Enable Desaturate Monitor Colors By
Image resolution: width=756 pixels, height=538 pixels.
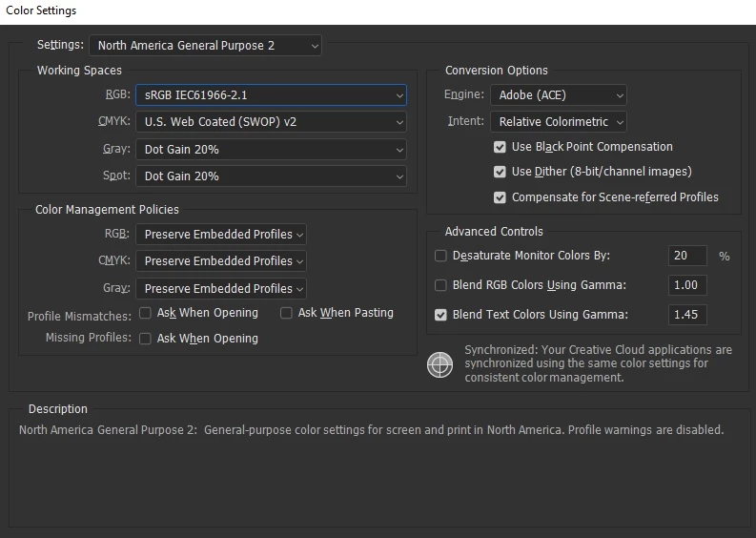(x=440, y=256)
